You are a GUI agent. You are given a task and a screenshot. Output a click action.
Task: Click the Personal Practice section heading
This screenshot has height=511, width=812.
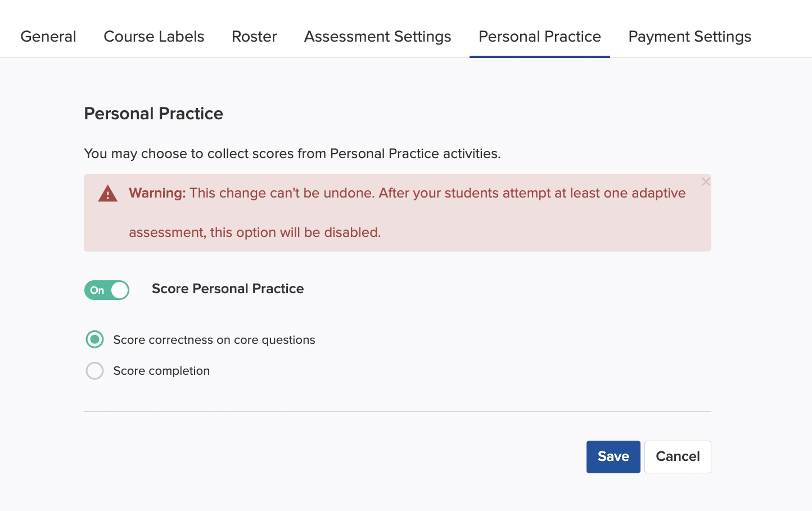[x=154, y=114]
